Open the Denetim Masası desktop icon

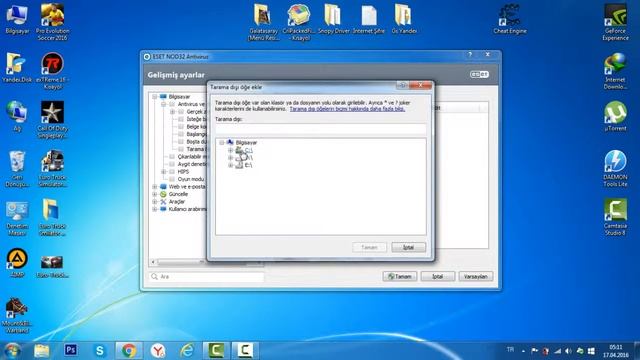click(17, 217)
